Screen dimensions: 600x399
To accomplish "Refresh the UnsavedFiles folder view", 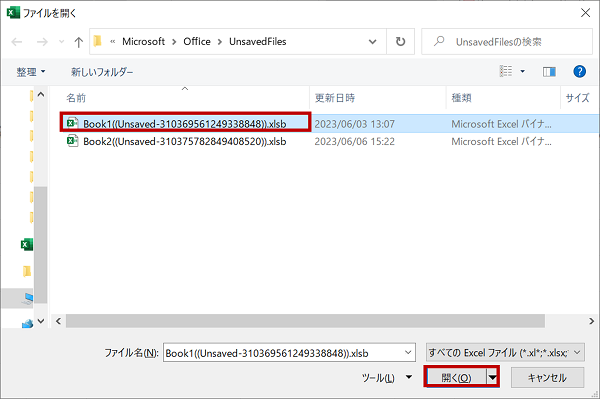I will 400,41.
